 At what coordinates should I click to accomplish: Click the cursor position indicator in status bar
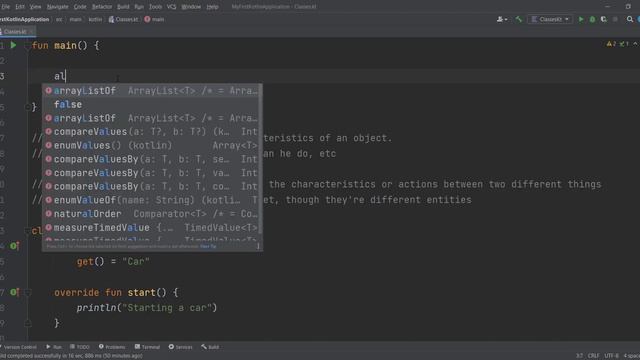tap(579, 356)
